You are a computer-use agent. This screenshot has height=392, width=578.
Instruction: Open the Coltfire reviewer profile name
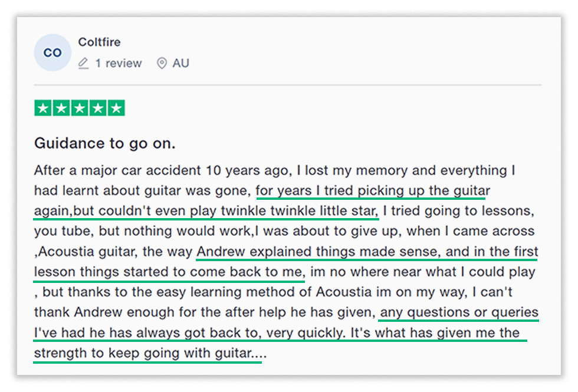(99, 42)
